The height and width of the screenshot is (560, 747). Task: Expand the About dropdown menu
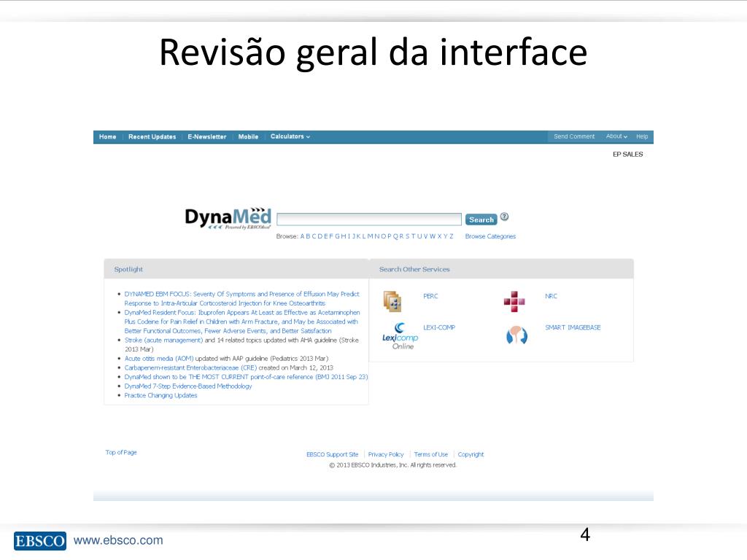tap(616, 136)
